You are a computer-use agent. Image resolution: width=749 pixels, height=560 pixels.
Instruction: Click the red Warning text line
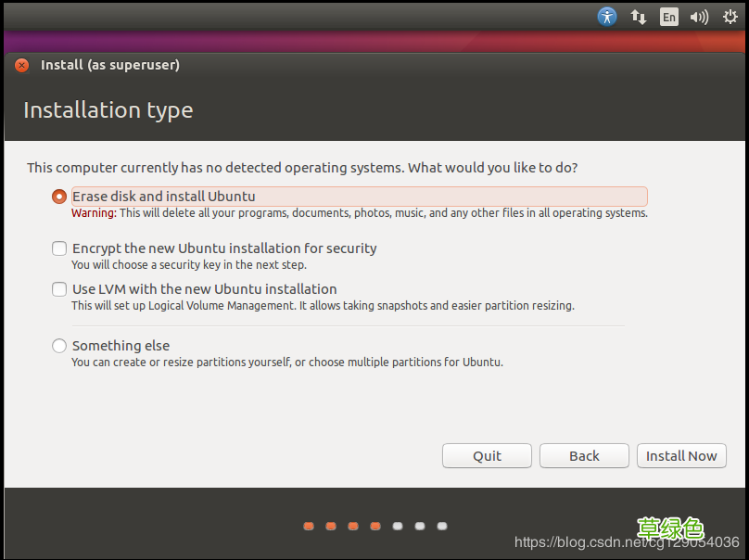360,213
